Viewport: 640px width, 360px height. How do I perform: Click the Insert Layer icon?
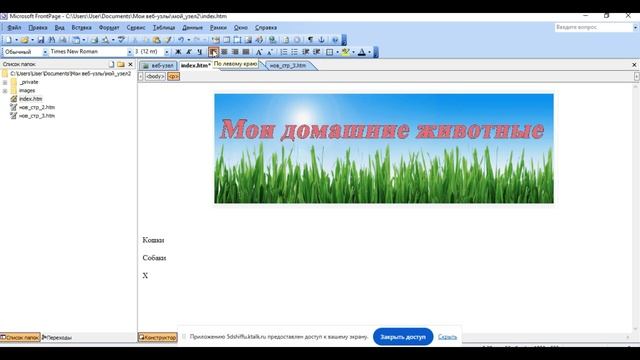click(237, 40)
